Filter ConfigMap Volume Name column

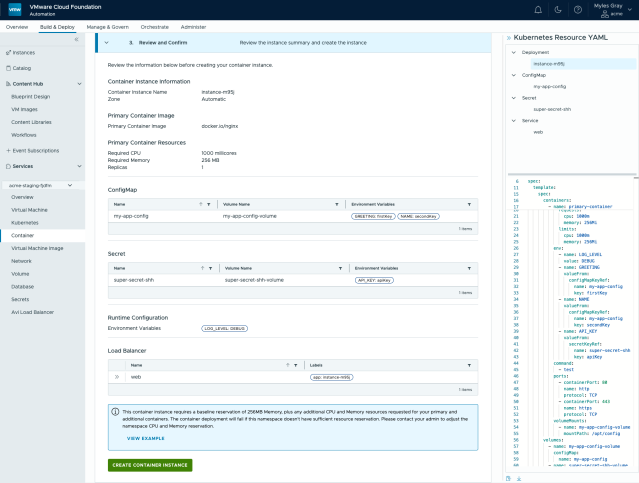(x=337, y=204)
